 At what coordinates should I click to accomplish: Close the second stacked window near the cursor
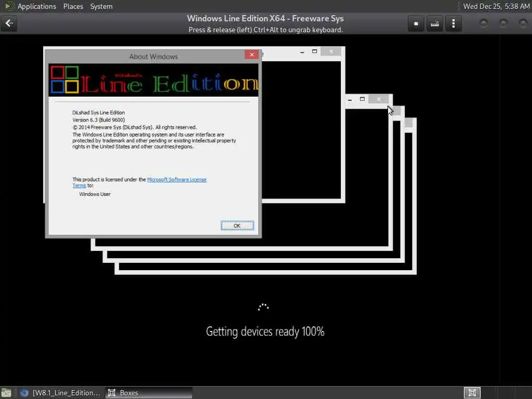[x=379, y=99]
